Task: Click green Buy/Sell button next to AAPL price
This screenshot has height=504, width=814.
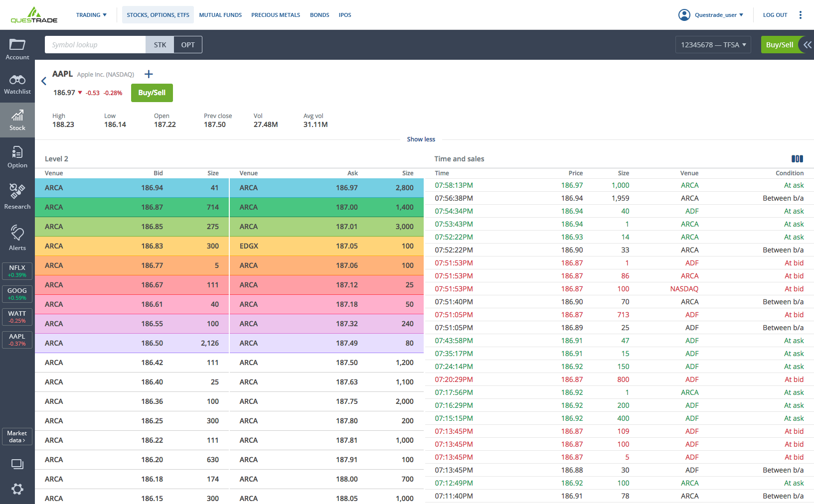Action: click(x=152, y=93)
